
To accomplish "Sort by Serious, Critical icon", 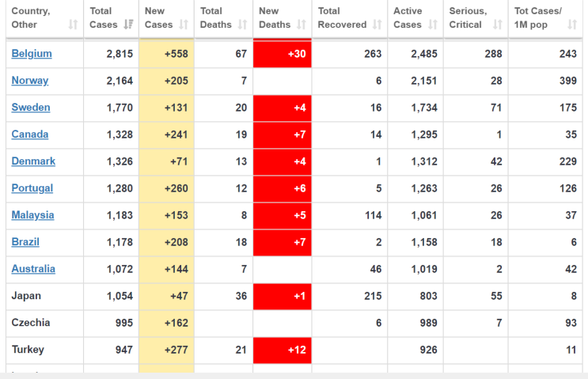I will [497, 25].
